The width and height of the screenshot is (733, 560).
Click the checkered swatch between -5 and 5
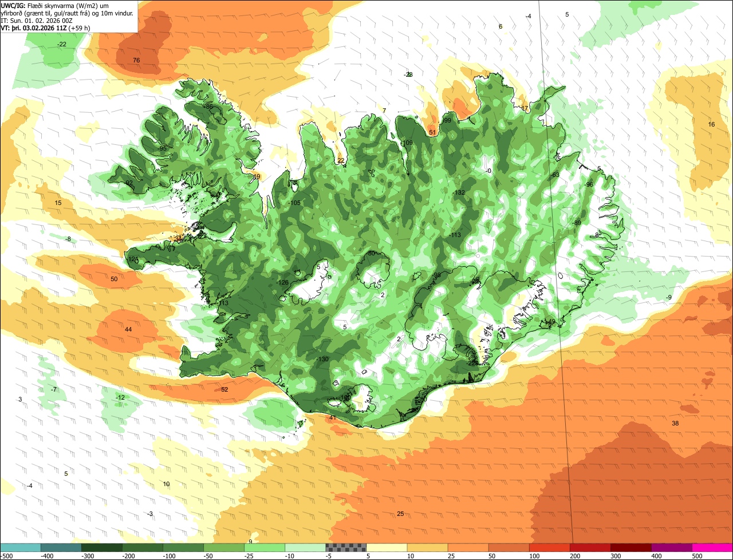346,547
